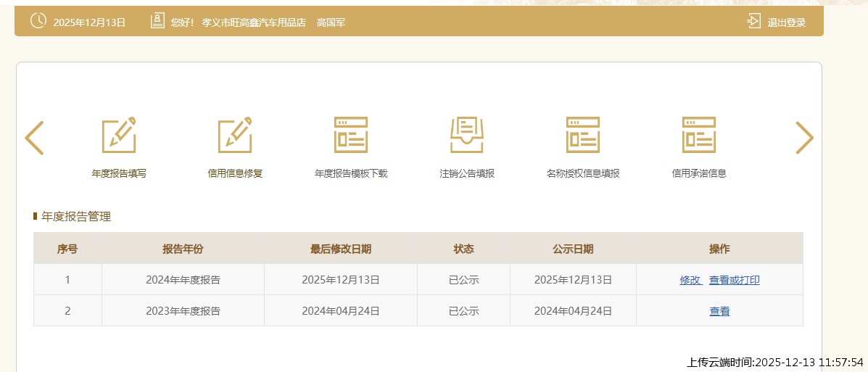Click the 报告年份 column header
Image resolution: width=868 pixels, height=372 pixels.
[x=183, y=249]
